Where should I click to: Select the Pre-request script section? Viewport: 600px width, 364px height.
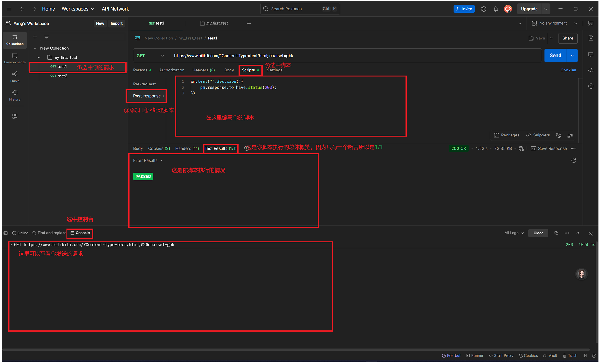click(x=144, y=84)
